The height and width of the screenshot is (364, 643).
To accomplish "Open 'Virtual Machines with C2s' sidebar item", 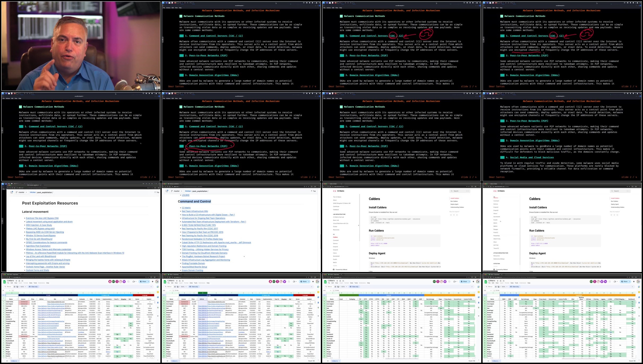I will click(x=340, y=223).
